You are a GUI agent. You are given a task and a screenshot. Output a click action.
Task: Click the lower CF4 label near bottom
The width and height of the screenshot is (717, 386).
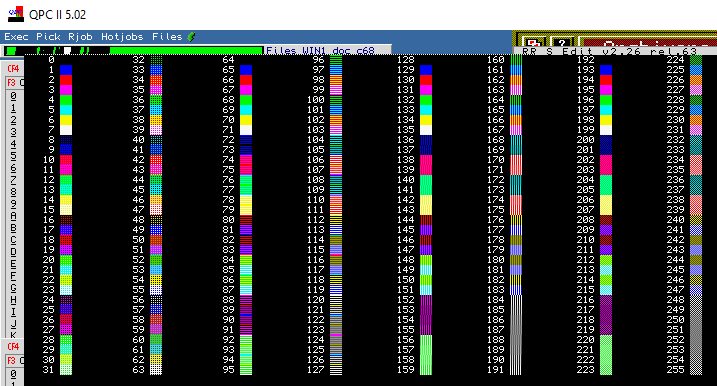13,347
